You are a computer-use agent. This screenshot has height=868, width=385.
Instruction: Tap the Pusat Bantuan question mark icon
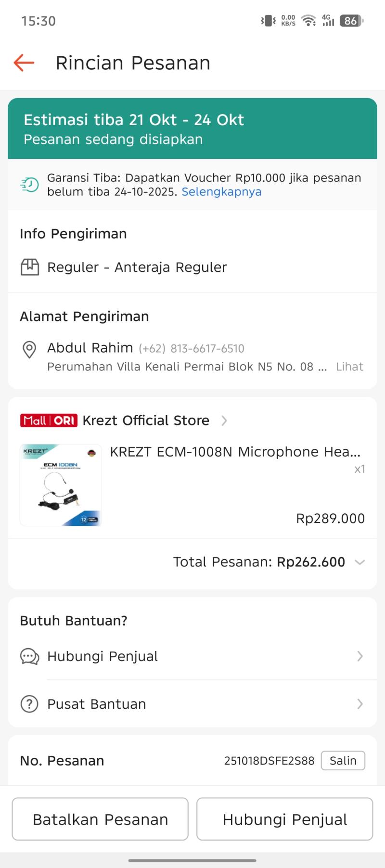coord(29,704)
